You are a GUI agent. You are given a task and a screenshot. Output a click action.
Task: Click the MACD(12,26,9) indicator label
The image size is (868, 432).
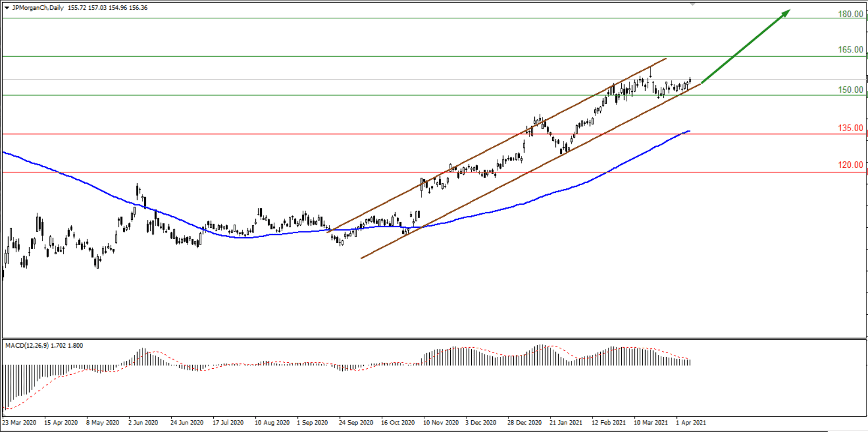point(27,346)
